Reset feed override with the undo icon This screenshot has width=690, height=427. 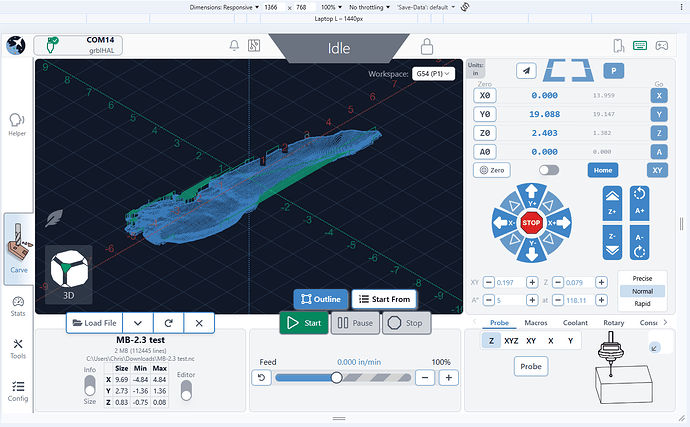pos(262,377)
